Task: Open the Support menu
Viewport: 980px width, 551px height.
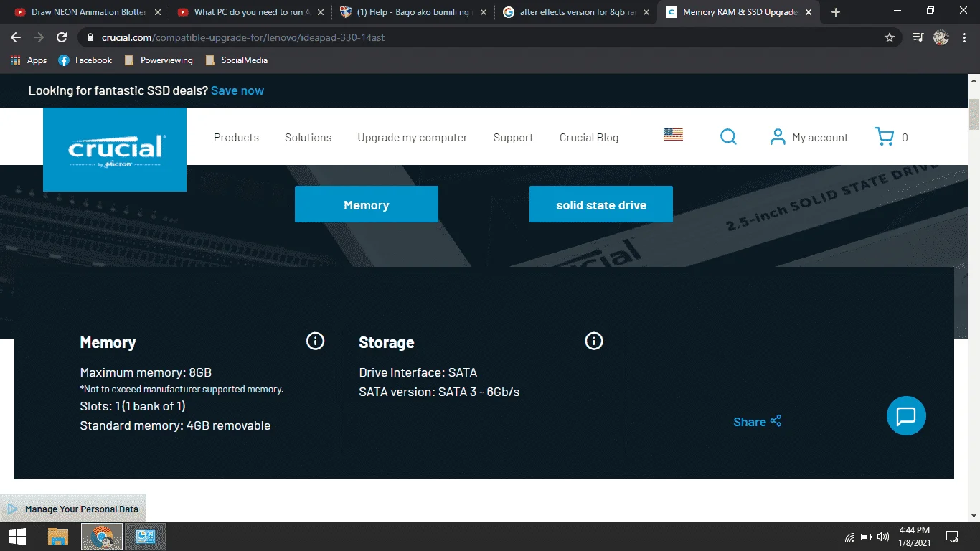Action: pos(513,137)
